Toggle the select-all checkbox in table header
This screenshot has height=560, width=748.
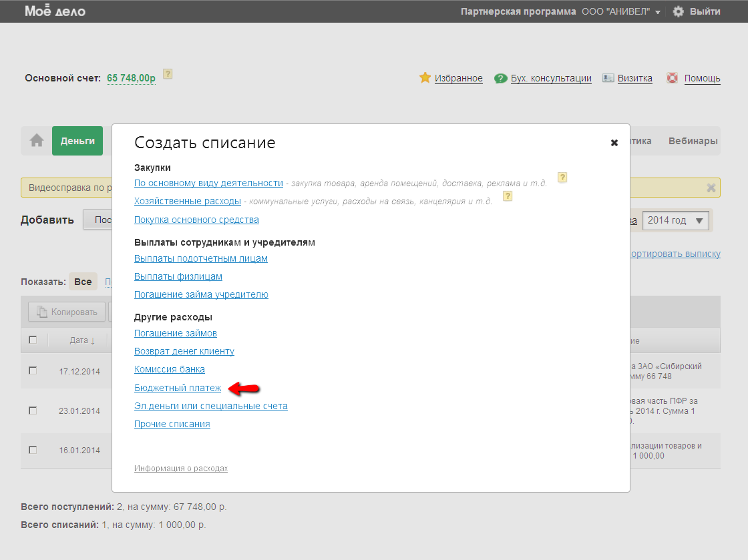33,340
